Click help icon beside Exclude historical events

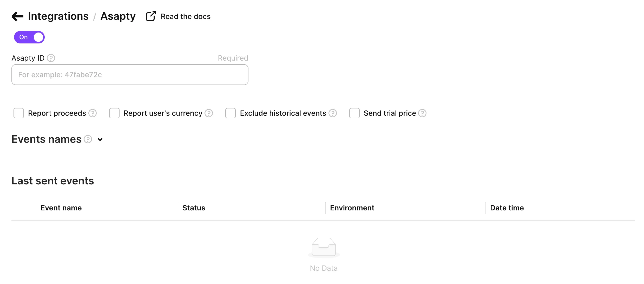[333, 113]
